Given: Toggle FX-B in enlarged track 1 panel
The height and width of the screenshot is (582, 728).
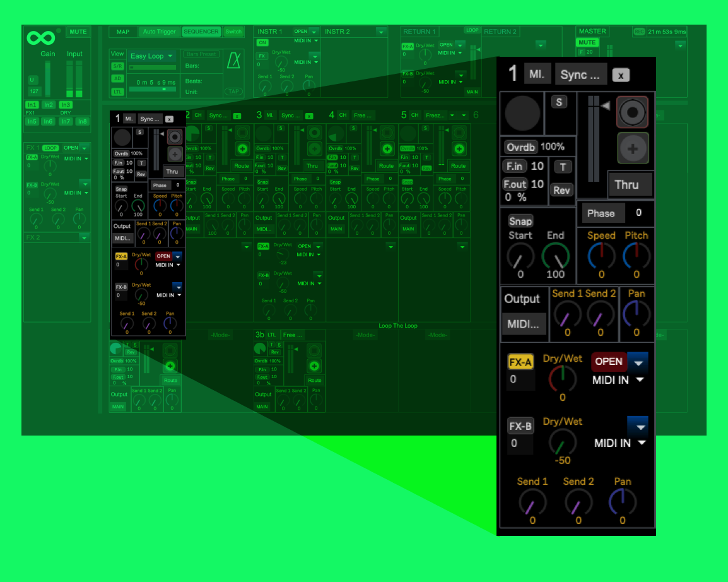Looking at the screenshot, I should [520, 426].
